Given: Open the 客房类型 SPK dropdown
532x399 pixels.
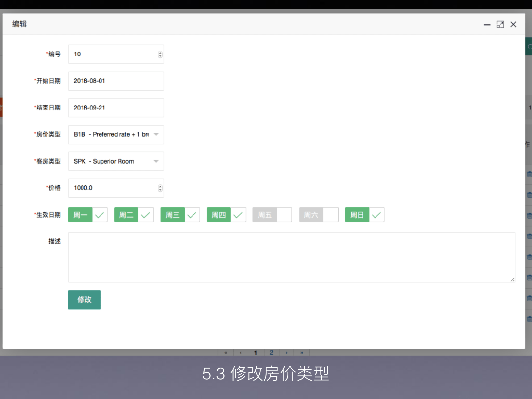Looking at the screenshot, I should [156, 161].
